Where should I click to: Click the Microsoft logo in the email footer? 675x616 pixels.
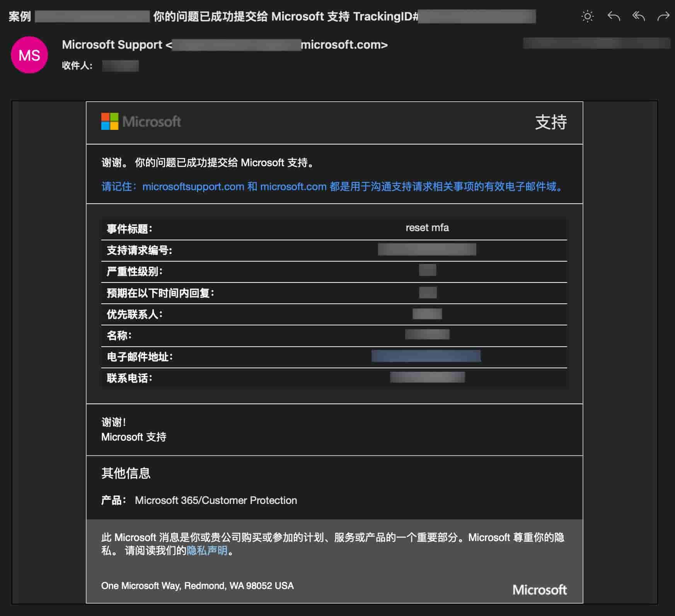[x=540, y=589]
